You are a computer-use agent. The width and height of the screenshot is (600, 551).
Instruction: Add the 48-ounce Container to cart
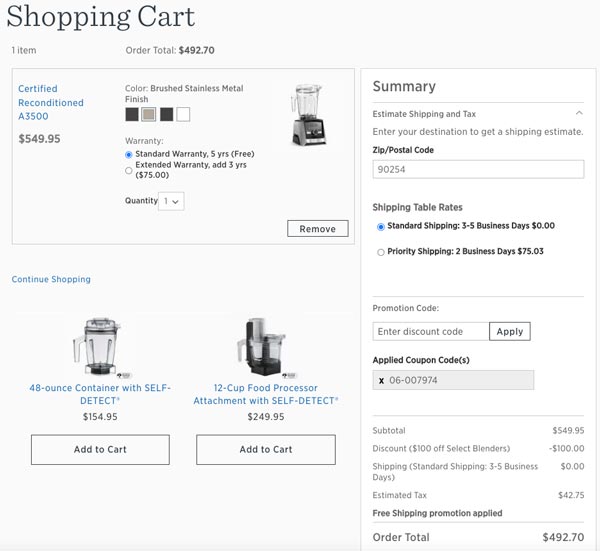[100, 450]
